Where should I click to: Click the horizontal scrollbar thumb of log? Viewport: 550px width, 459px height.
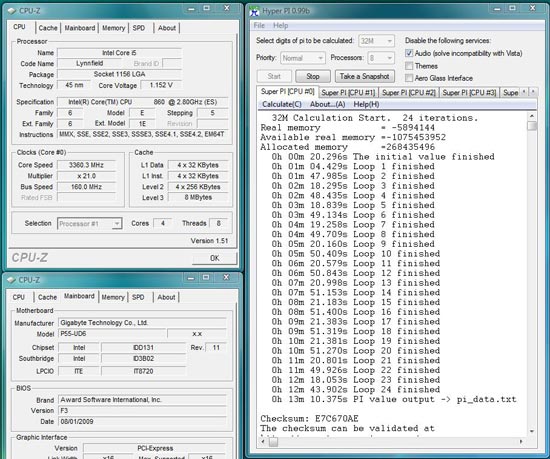pos(273,441)
